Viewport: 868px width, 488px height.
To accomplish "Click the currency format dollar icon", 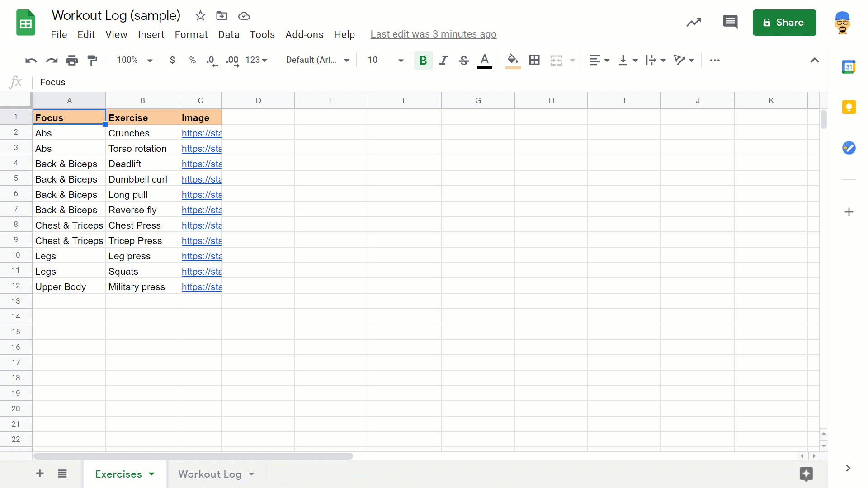I will 172,60.
